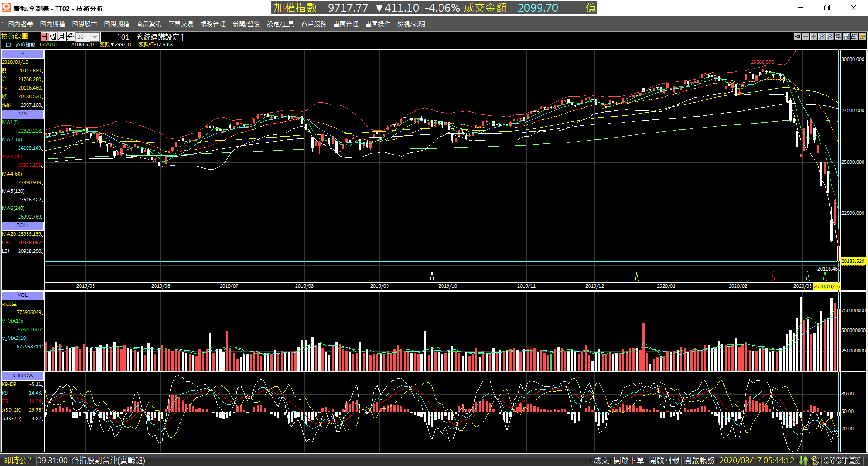Open the 國內期權 menu
Viewport: 868px width, 466px height.
[x=52, y=24]
